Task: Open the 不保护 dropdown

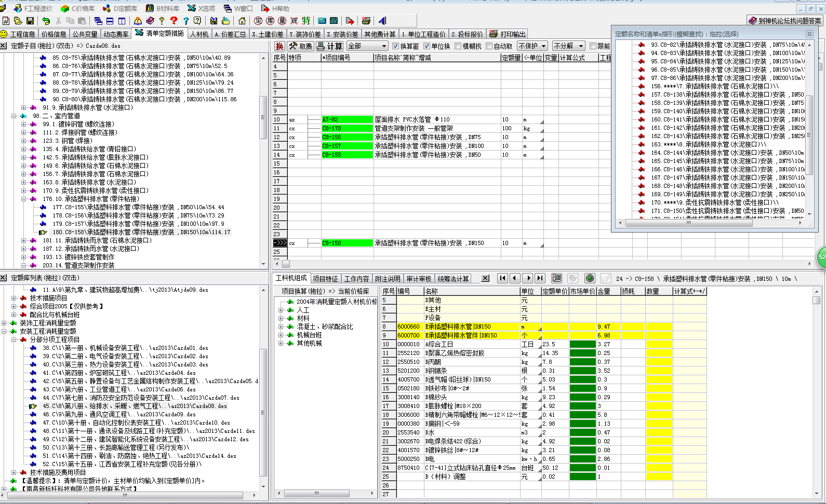Action: click(x=532, y=46)
